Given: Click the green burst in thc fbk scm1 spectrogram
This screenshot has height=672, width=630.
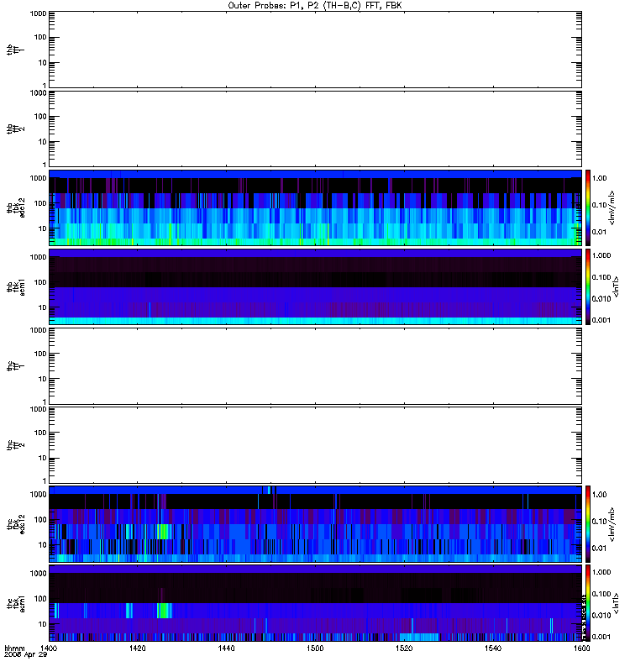Looking at the screenshot, I should click(x=164, y=611).
